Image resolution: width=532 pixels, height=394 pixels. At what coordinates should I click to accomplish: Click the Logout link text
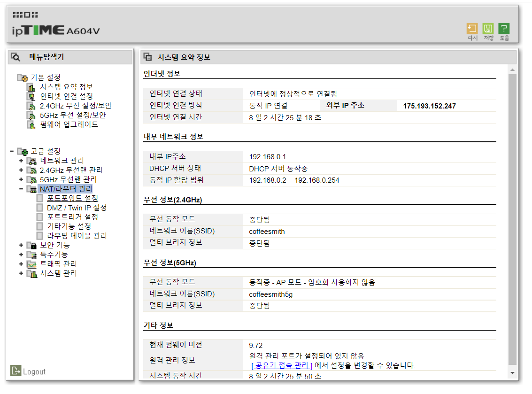(x=34, y=372)
